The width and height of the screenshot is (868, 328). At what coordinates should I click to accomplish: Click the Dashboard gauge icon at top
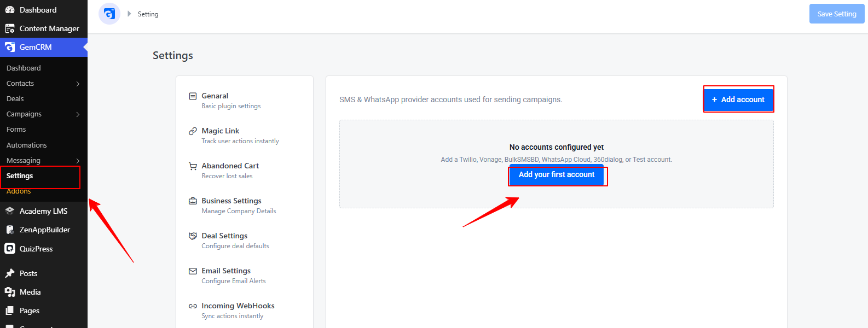click(x=10, y=10)
